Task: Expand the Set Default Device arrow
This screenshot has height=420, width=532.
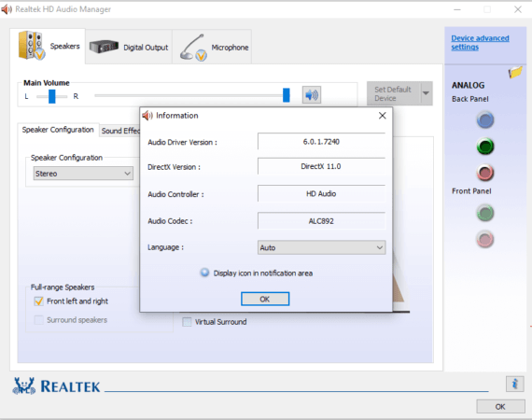Action: 427,93
